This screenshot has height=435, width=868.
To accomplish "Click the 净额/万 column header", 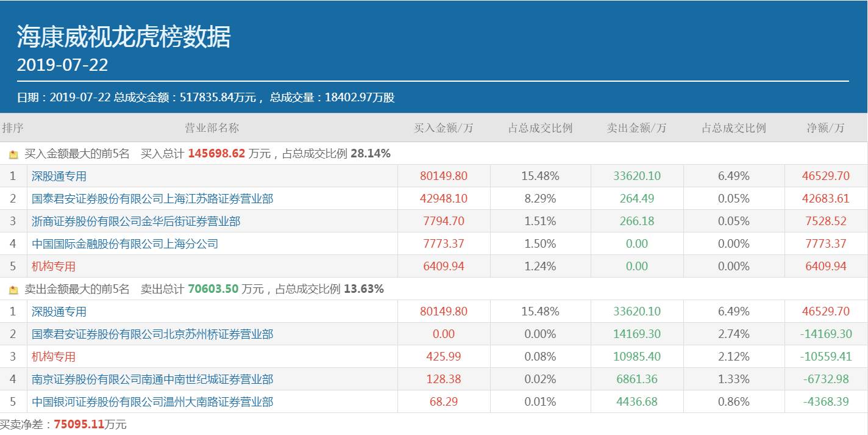I will (825, 128).
